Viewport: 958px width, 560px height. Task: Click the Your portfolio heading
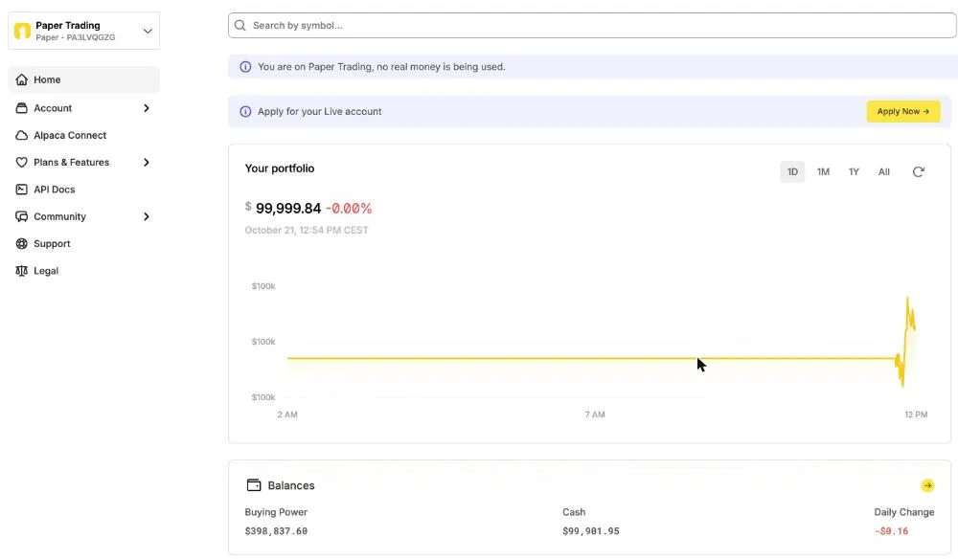point(279,168)
